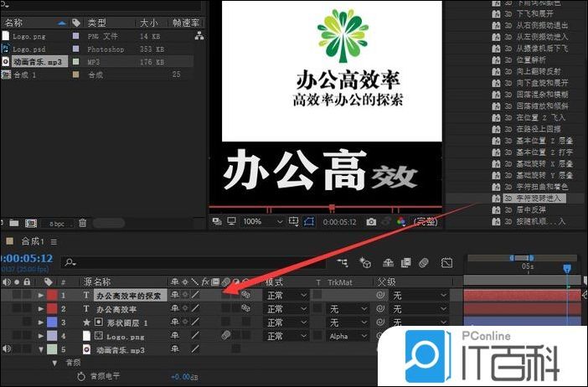This screenshot has width=588, height=387.
Task: Open TrkMat dropdown for 办公高效率 layer
Action: 348,309
